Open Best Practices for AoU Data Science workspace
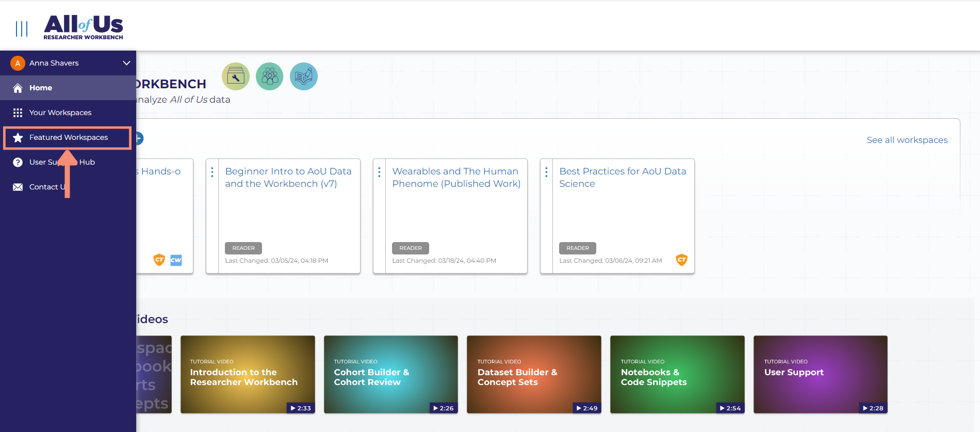The image size is (980, 432). click(x=623, y=178)
